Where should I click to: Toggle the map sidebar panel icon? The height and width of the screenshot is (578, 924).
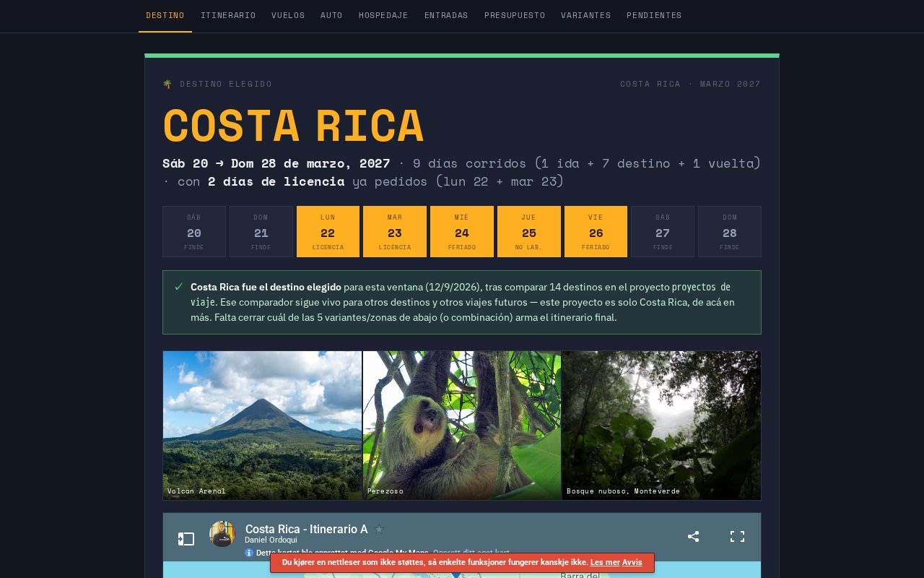(x=186, y=539)
